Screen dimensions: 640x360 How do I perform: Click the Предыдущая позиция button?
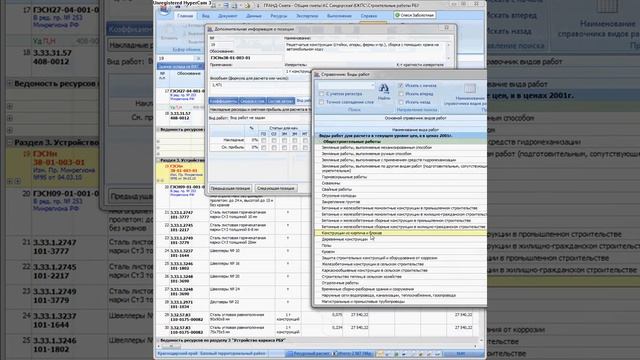[230, 188]
